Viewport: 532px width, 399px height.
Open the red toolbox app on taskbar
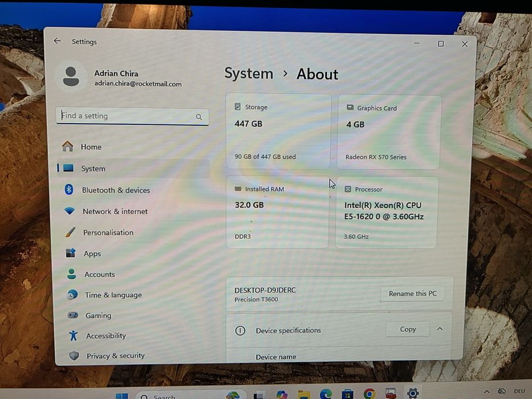click(391, 393)
